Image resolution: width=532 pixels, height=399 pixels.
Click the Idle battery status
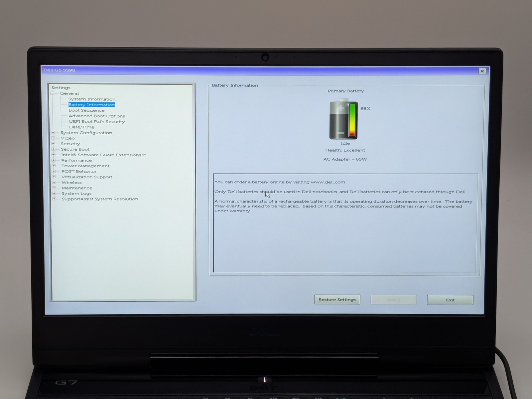click(345, 143)
